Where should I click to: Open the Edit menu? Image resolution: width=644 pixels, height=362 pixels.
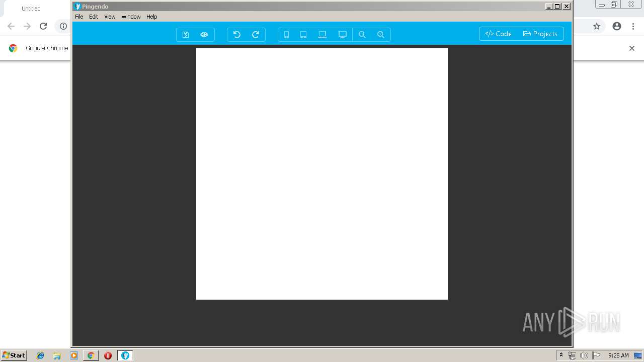pos(94,17)
